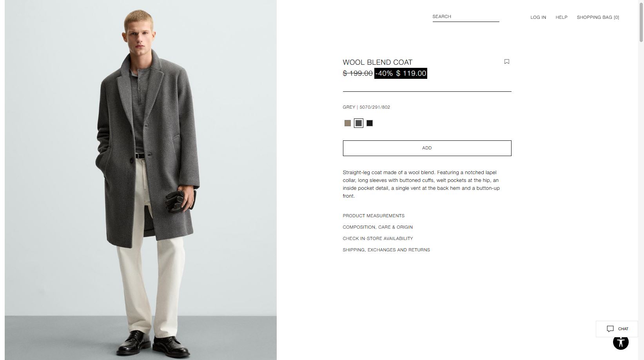
Task: Click the page vertical scrollbar
Action: 641,180
